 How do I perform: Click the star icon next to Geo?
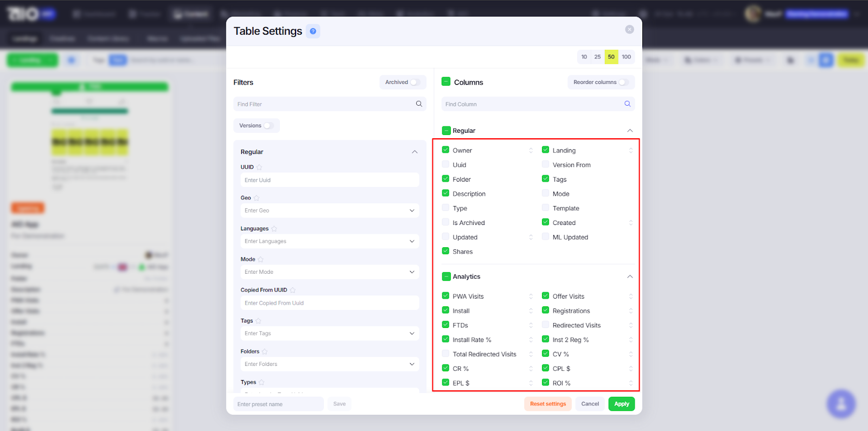pos(257,198)
